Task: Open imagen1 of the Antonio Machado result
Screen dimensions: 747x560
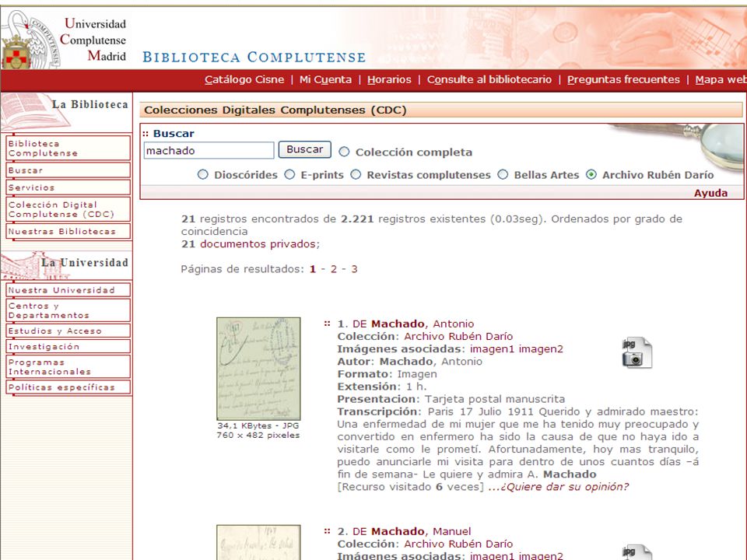Action: (492, 349)
